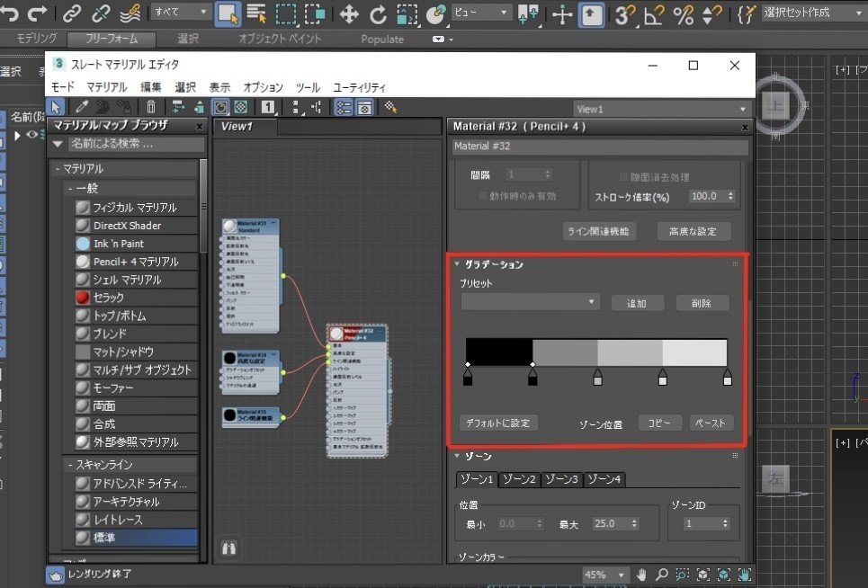Click the Lay Out All vertical icon
This screenshot has height=588, width=868.
coord(296,107)
